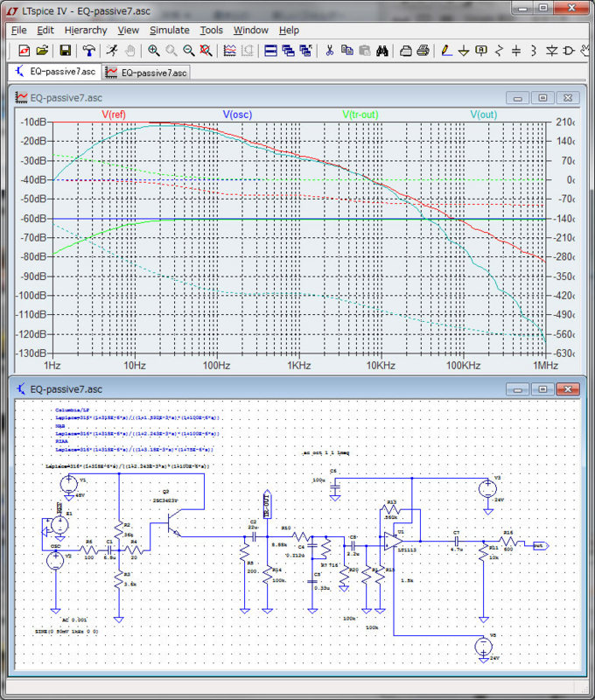595x700 pixels.
Task: Minimize the main LTspice IV window
Action: click(x=522, y=9)
